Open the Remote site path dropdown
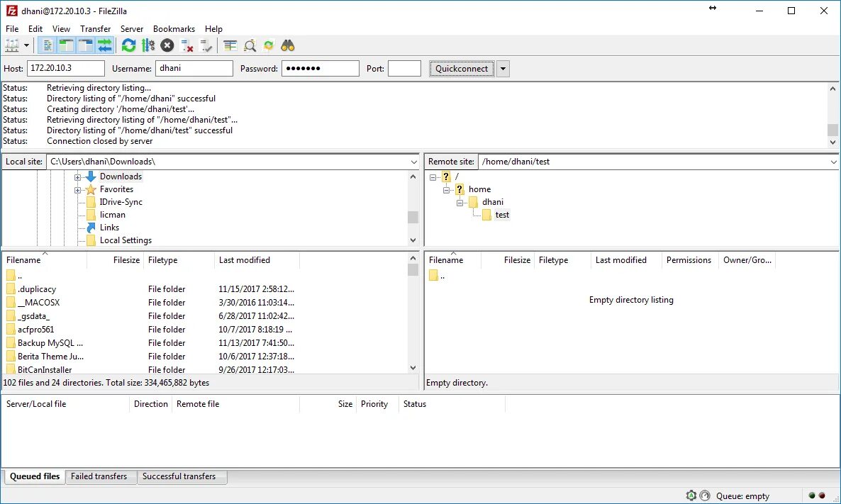841x504 pixels. 833,162
